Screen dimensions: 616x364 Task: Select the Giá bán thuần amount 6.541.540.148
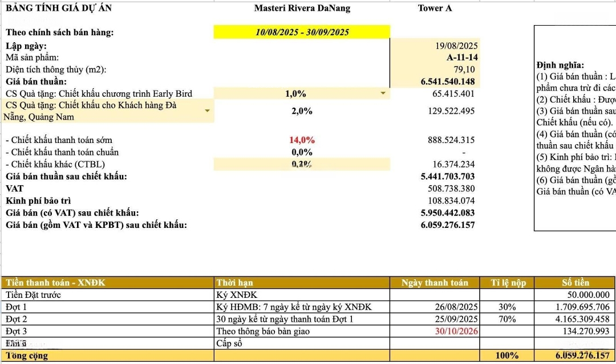pyautogui.click(x=447, y=81)
